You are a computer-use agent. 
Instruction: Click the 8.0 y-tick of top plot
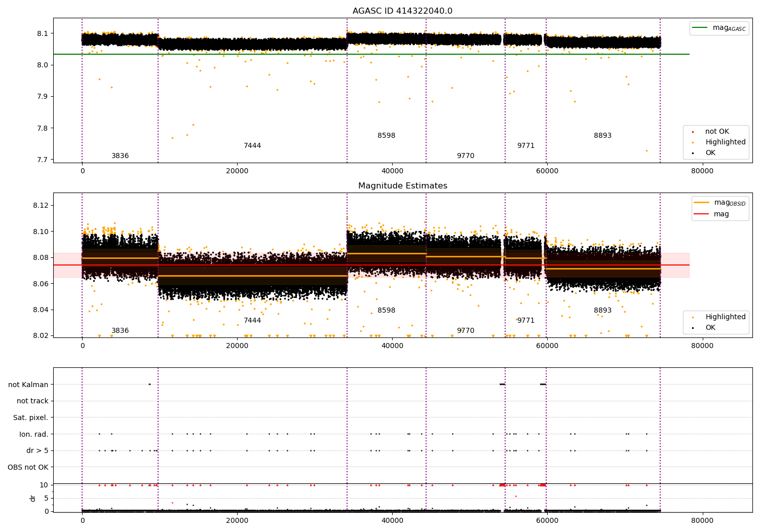click(43, 65)
